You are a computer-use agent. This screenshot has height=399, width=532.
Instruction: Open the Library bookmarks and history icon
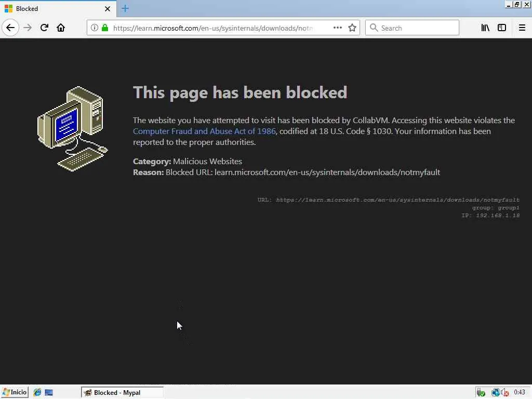pyautogui.click(x=485, y=28)
